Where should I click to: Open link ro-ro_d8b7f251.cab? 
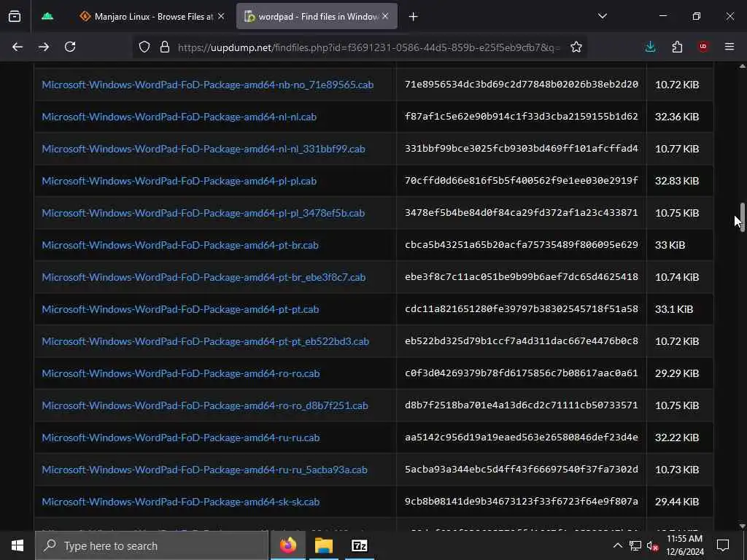coord(205,405)
